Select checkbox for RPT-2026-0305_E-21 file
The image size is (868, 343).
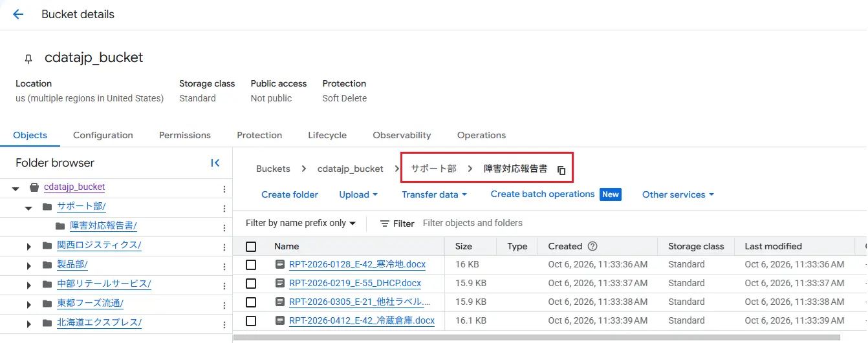[x=251, y=302]
